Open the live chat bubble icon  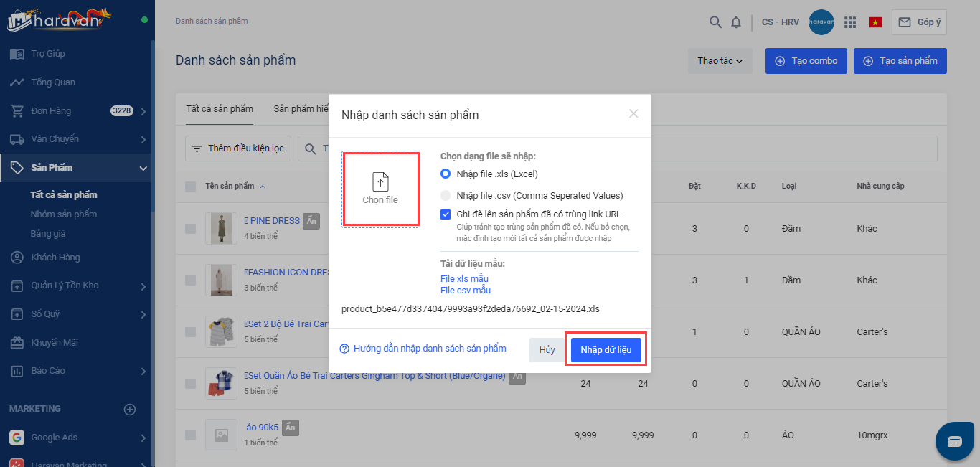(x=954, y=441)
